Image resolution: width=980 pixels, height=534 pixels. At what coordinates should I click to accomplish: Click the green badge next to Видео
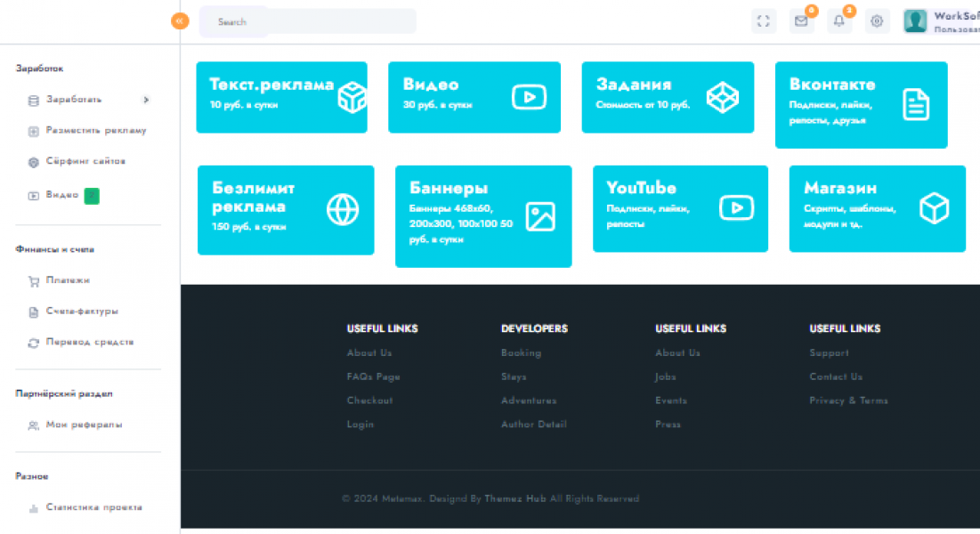[x=92, y=196]
